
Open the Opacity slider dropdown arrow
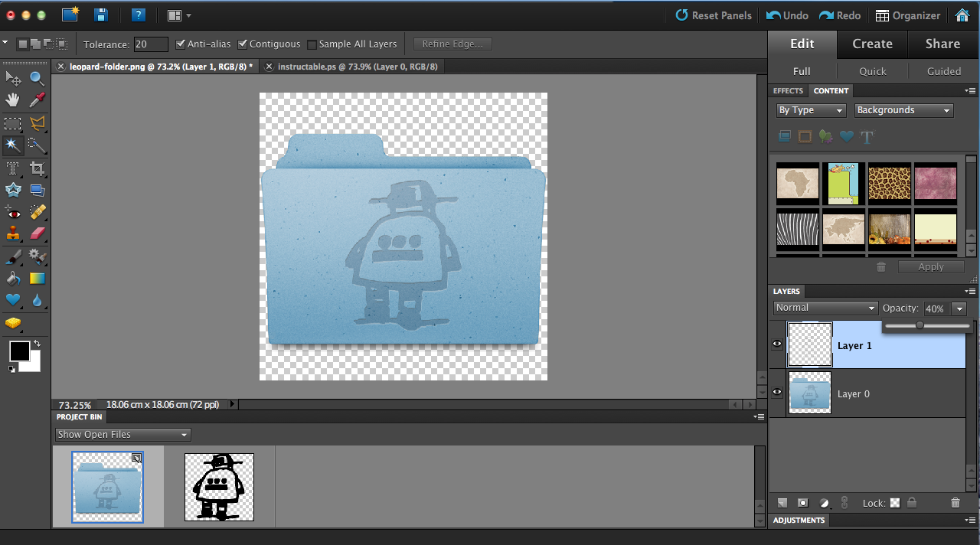(959, 308)
